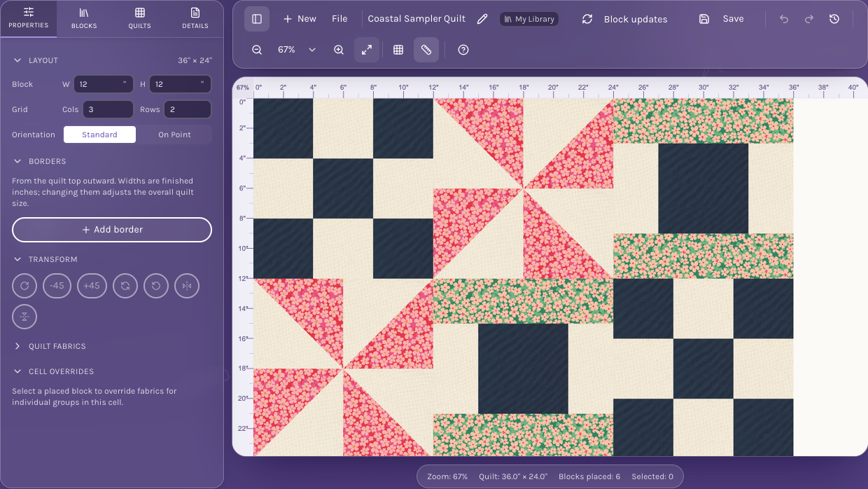The height and width of the screenshot is (489, 868).
Task: Click the Block height input field
Action: 180,84
